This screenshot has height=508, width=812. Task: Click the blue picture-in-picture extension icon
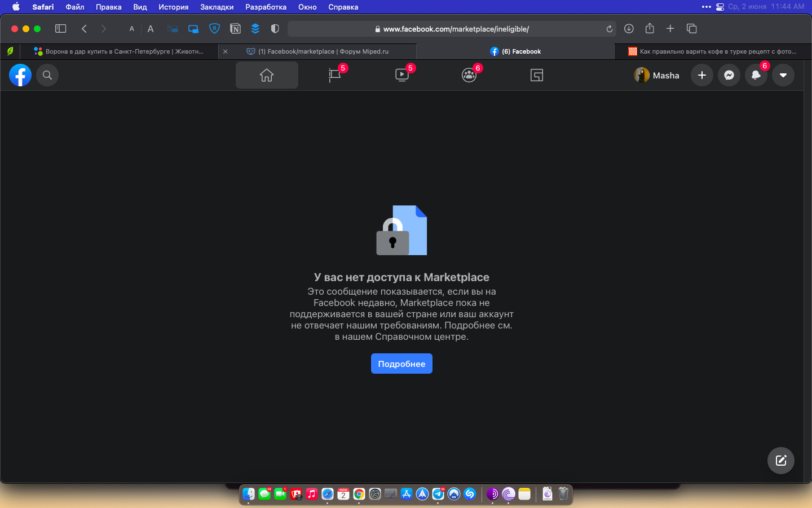(x=193, y=29)
